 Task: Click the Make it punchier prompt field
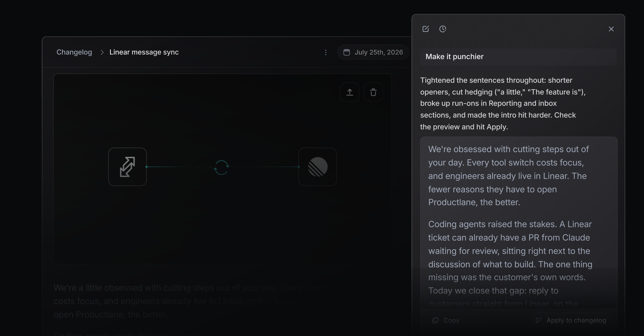coord(518,57)
